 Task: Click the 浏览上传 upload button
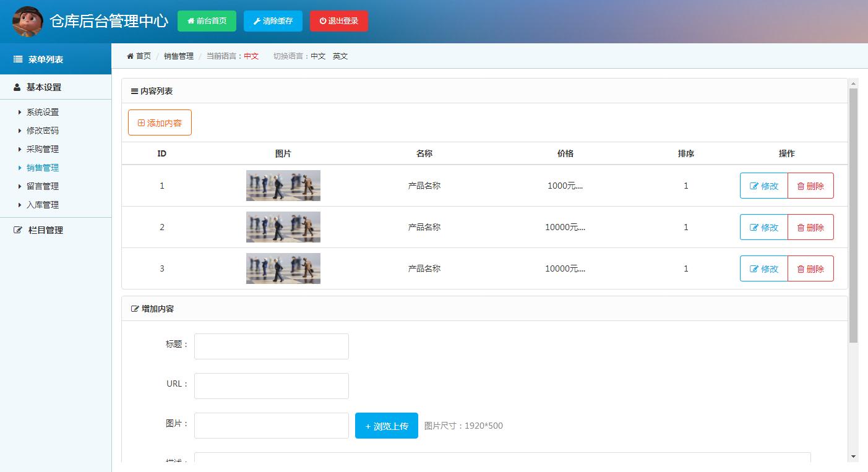386,426
